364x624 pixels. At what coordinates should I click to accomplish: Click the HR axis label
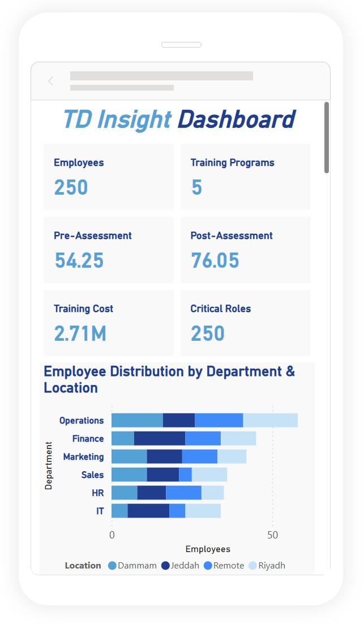98,493
